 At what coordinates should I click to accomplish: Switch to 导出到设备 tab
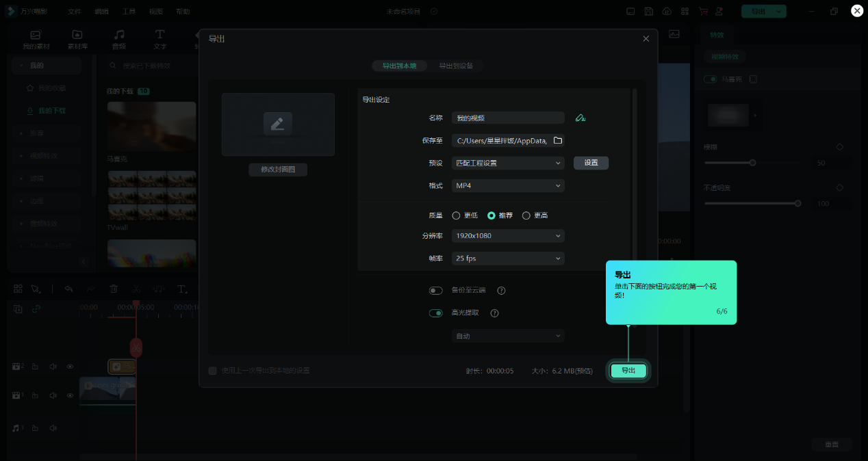tap(456, 66)
